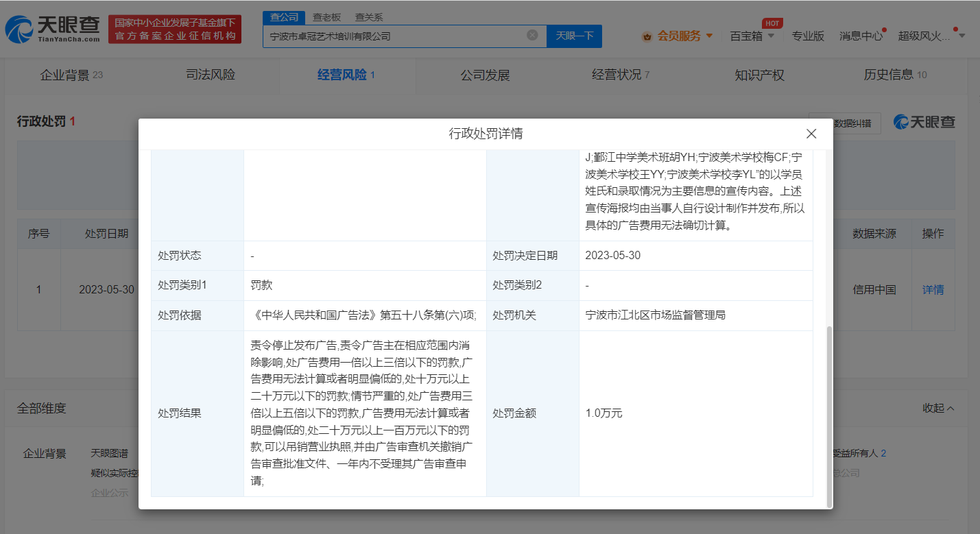Switch to the 查老板 search tab
The width and height of the screenshot is (980, 534).
(326, 17)
